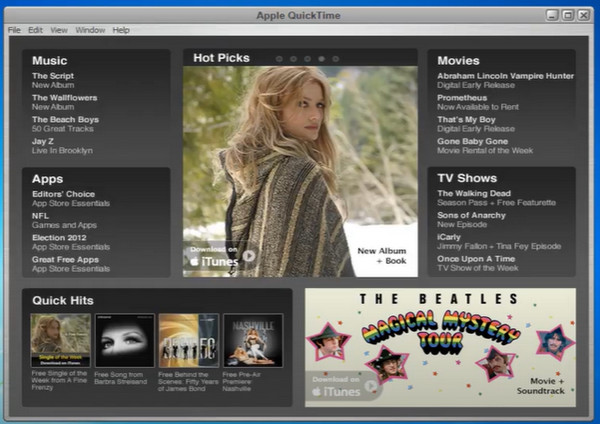Select the third Hot Picks page dot
This screenshot has width=600, height=424.
[308, 59]
